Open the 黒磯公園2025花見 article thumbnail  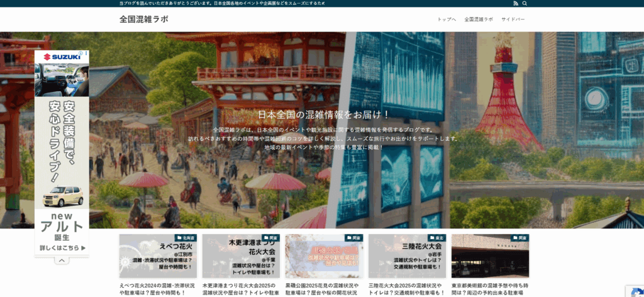point(324,256)
